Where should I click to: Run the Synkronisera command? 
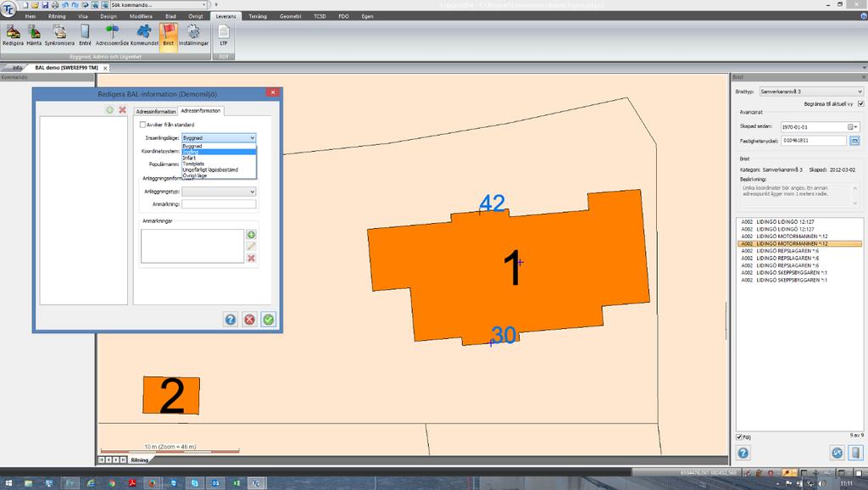[59, 35]
